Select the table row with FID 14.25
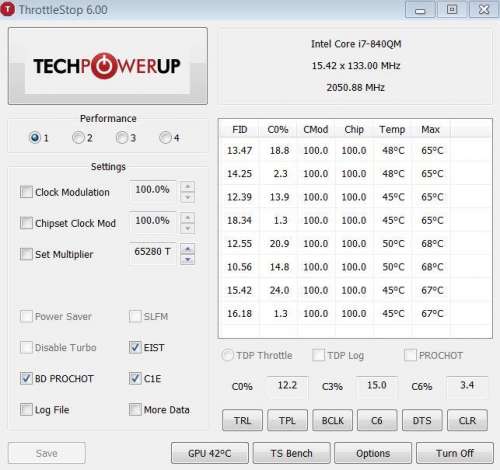 tap(355, 174)
